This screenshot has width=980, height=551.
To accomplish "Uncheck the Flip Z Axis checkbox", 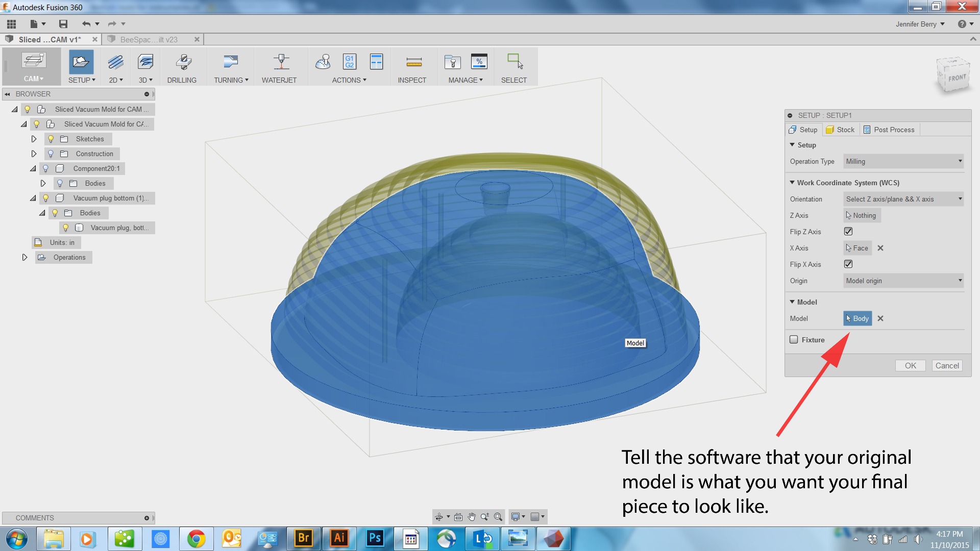I will click(848, 232).
